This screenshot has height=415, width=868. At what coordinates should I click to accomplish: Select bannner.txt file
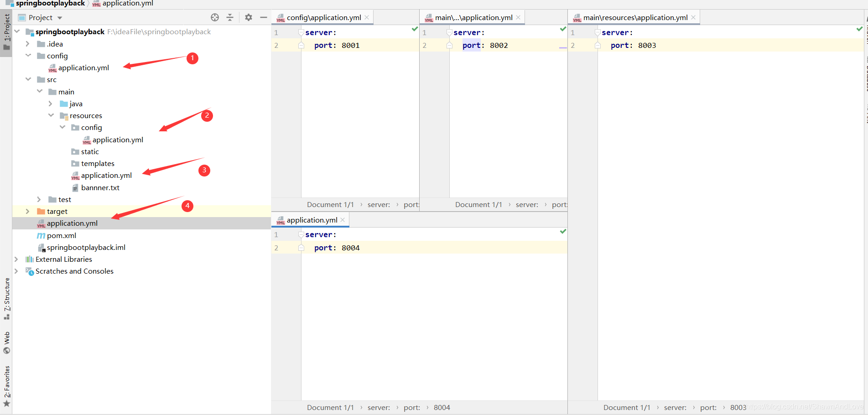[x=100, y=187]
